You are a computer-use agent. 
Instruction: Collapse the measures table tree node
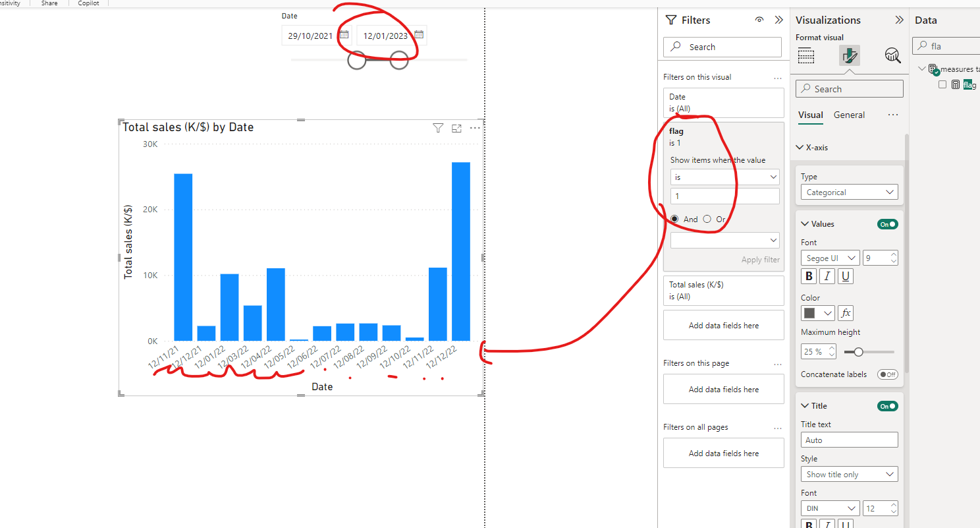tap(921, 69)
